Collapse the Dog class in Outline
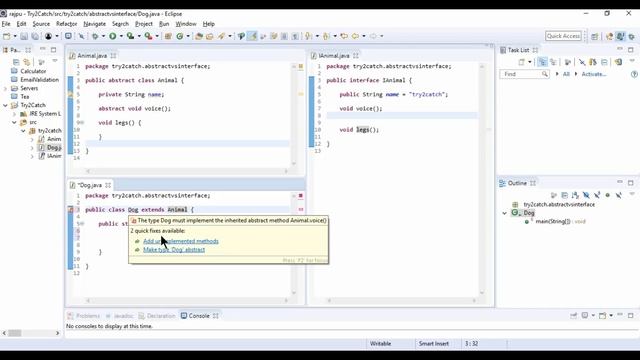Viewport: 640px width, 360px height. 504,213
